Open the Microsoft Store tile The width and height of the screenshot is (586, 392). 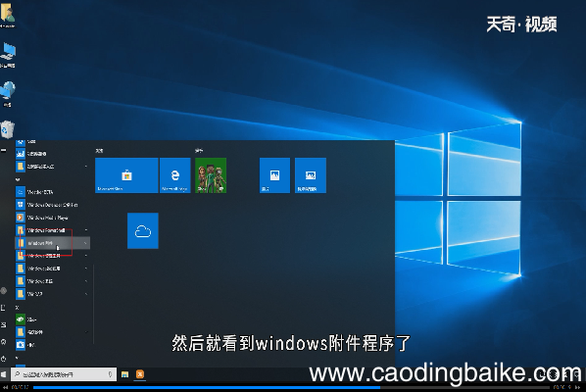126,175
